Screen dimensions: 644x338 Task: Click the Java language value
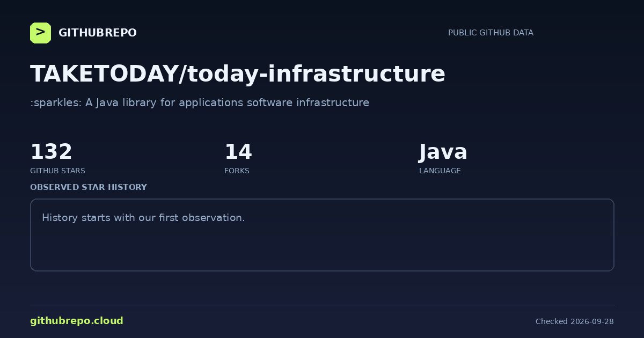443,152
